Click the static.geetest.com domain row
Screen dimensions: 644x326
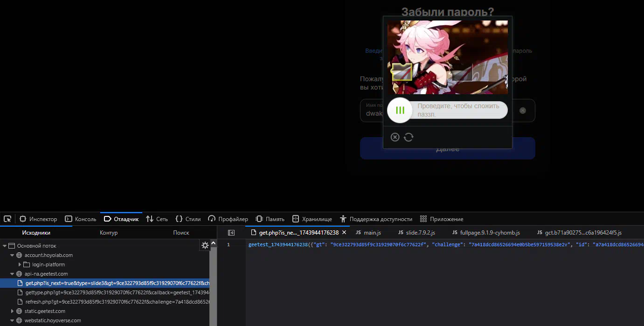tap(104, 311)
